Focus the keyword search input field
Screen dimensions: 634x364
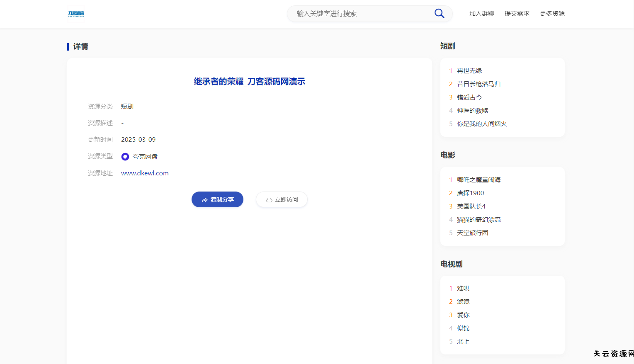click(x=361, y=14)
